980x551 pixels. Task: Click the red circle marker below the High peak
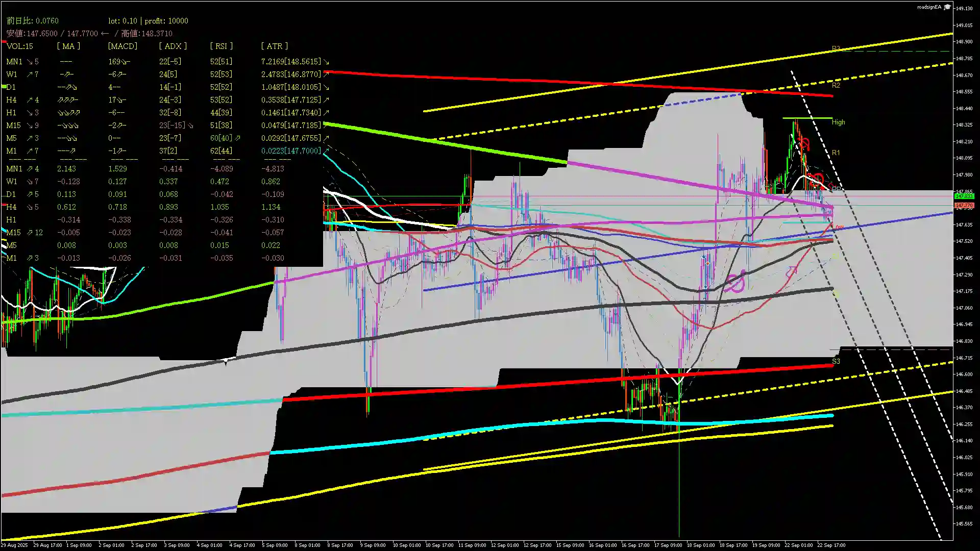point(805,144)
